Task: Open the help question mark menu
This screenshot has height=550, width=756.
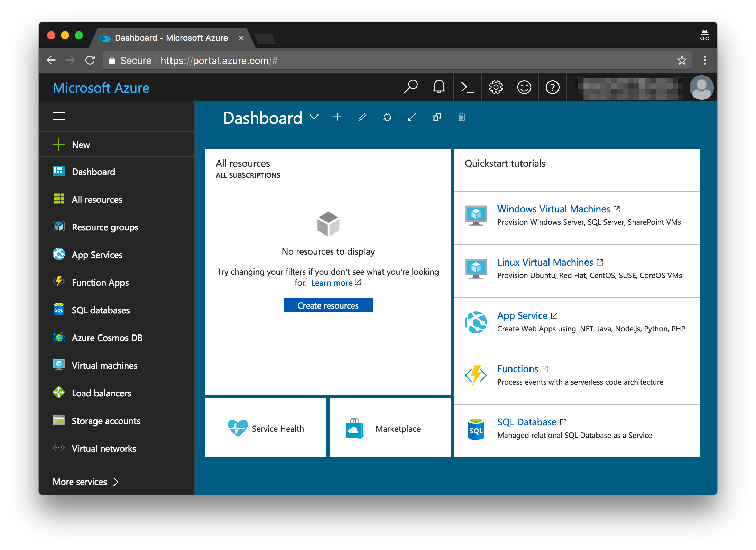Action: click(x=553, y=87)
